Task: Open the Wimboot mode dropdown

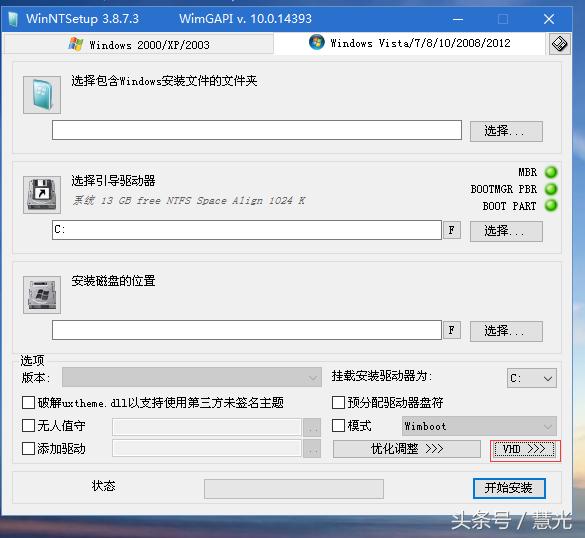Action: (479, 426)
